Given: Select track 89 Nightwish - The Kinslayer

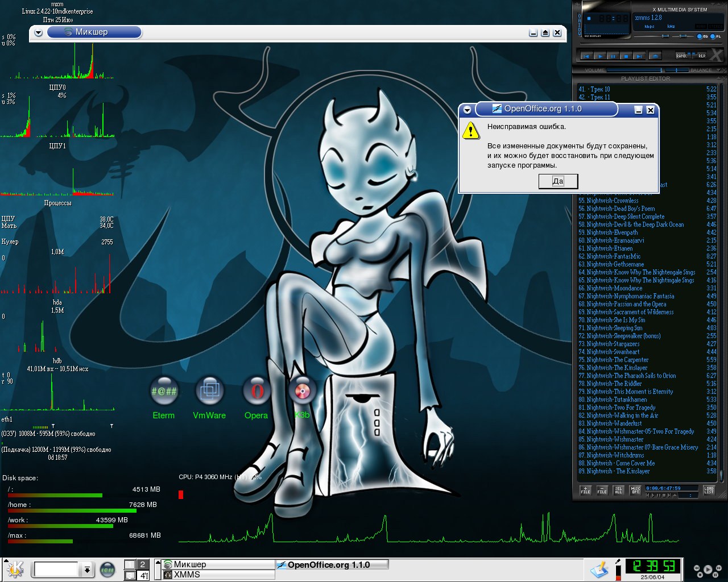Looking at the screenshot, I should (x=647, y=471).
